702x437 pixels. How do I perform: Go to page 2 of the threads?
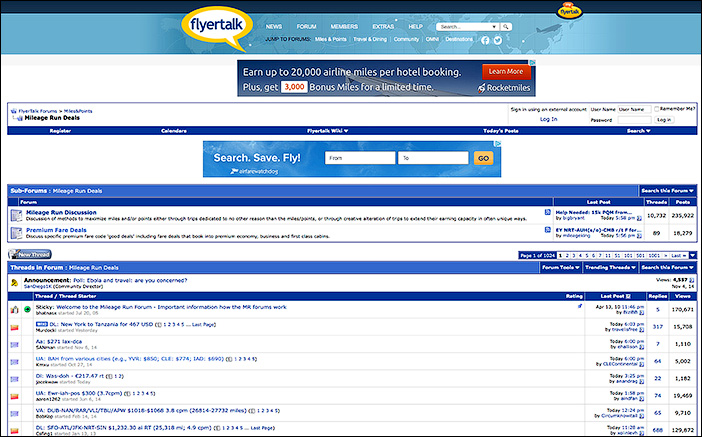tap(567, 255)
